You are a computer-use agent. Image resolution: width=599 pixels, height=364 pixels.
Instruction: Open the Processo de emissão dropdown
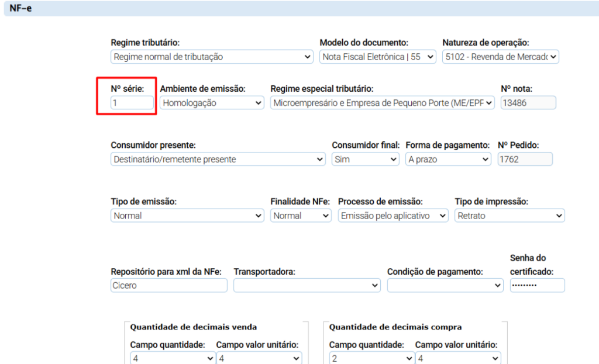point(393,216)
